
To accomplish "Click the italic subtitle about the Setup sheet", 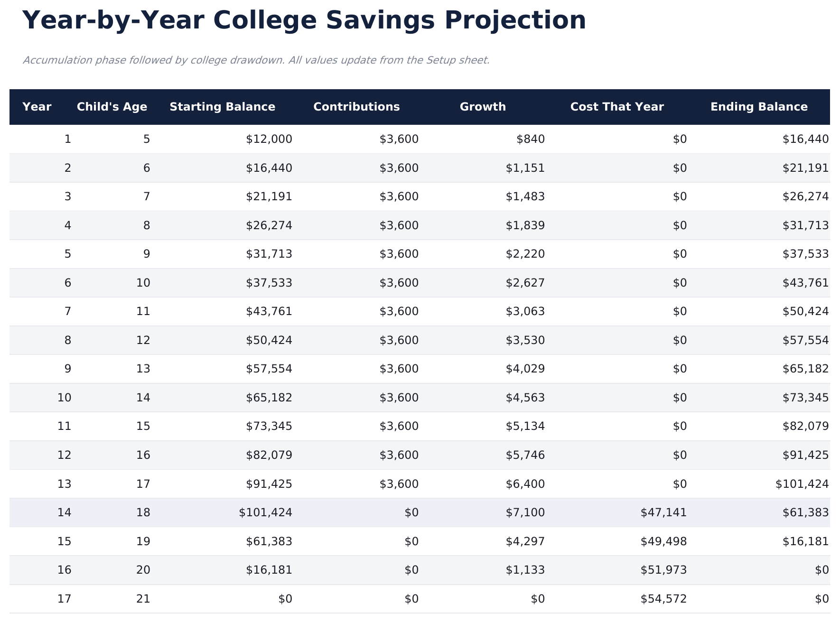I will coord(256,60).
